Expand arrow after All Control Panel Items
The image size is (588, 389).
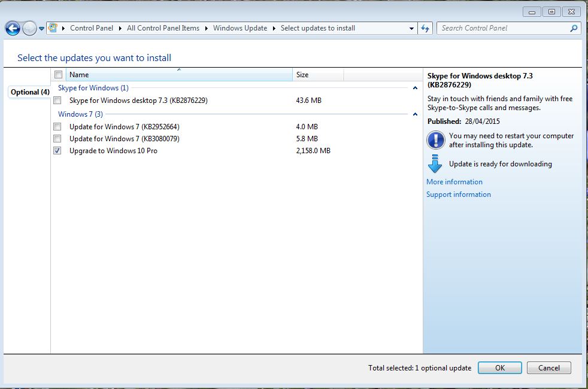click(x=206, y=29)
